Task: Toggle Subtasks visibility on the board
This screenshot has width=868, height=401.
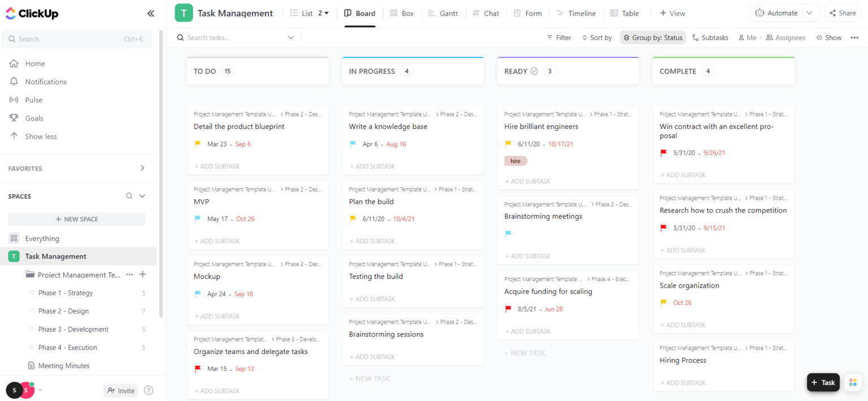Action: [710, 37]
